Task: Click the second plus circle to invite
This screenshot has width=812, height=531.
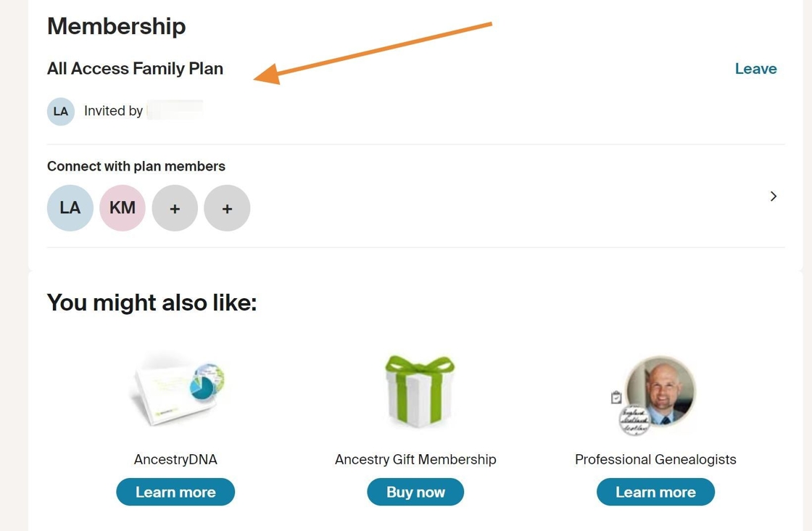Action: coord(227,208)
